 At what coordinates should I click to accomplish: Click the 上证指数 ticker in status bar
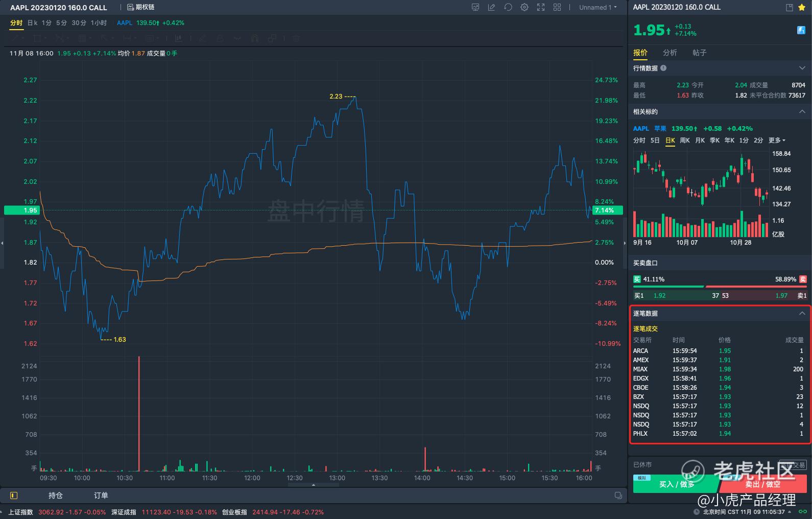click(57, 512)
